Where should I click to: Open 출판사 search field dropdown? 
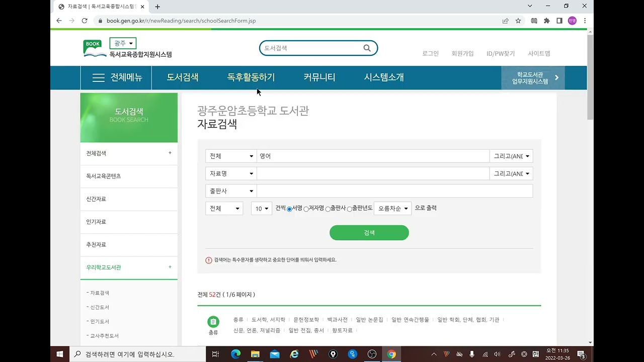click(231, 191)
